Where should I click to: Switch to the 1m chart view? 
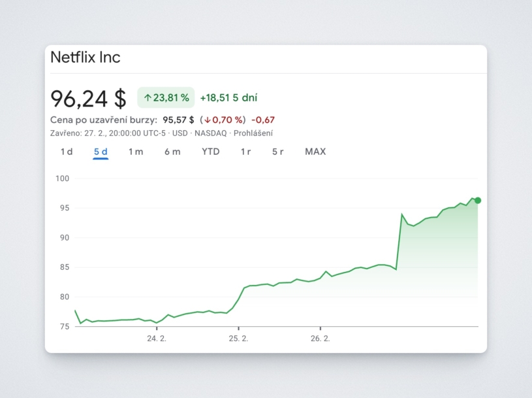(135, 152)
